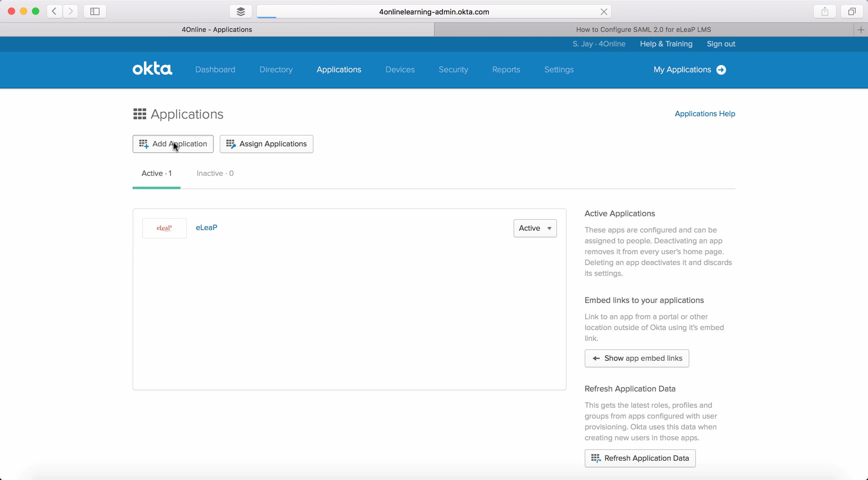
Task: Click Show app embed links button
Action: point(637,358)
